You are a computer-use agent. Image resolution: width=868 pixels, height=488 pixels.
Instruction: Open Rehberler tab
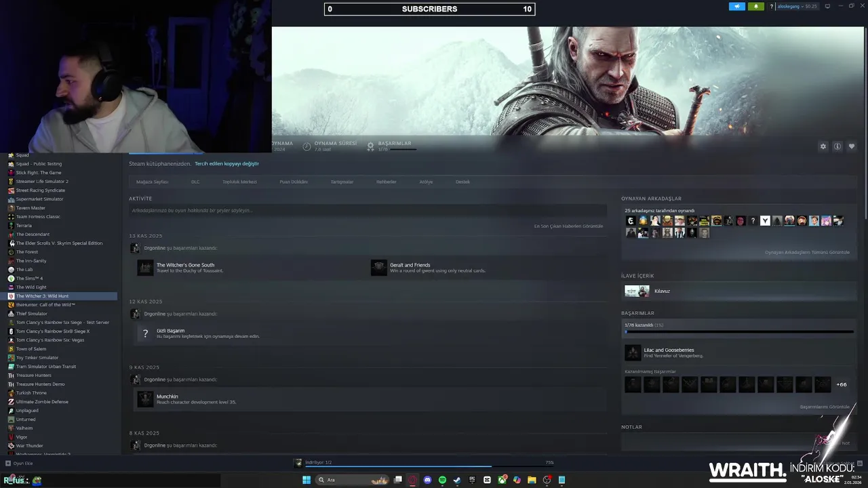point(387,182)
